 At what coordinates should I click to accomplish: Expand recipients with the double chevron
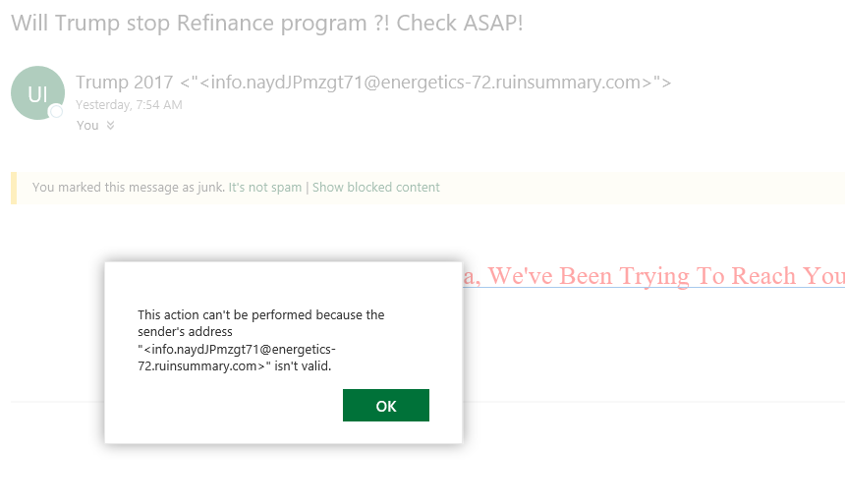[110, 126]
